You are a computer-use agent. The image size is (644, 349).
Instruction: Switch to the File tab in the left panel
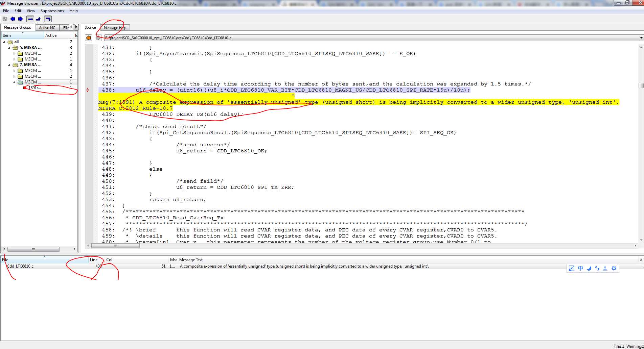(65, 28)
